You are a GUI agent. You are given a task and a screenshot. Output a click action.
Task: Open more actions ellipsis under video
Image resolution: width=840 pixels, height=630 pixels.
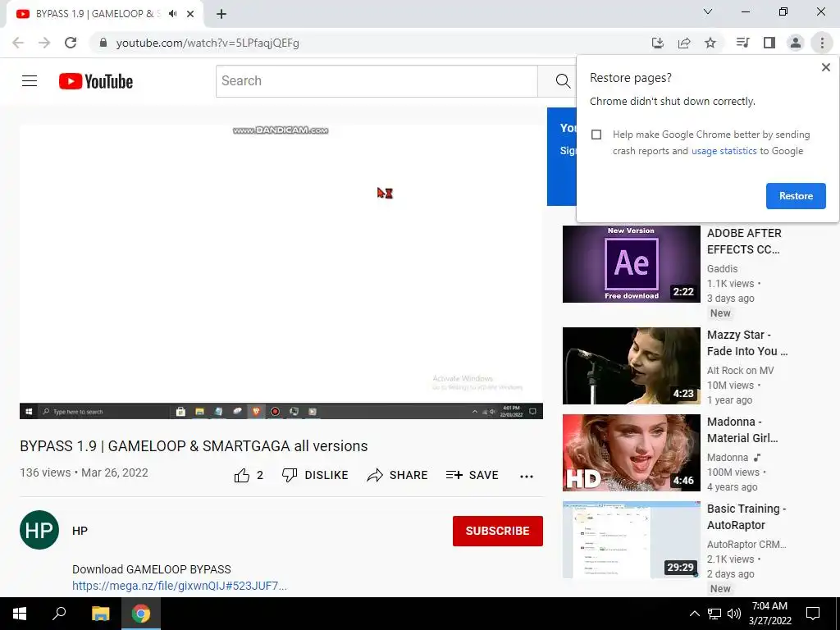pos(527,477)
